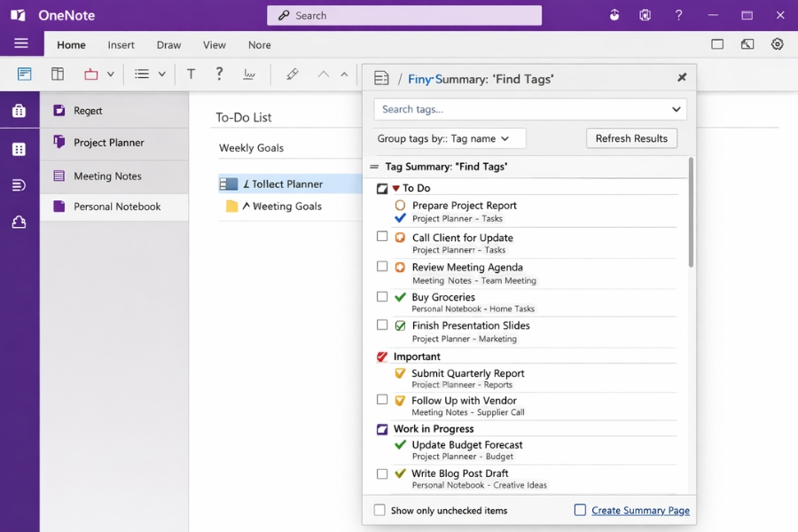Open the Group tags by dropdown
Image resolution: width=798 pixels, height=532 pixels.
[x=447, y=138]
